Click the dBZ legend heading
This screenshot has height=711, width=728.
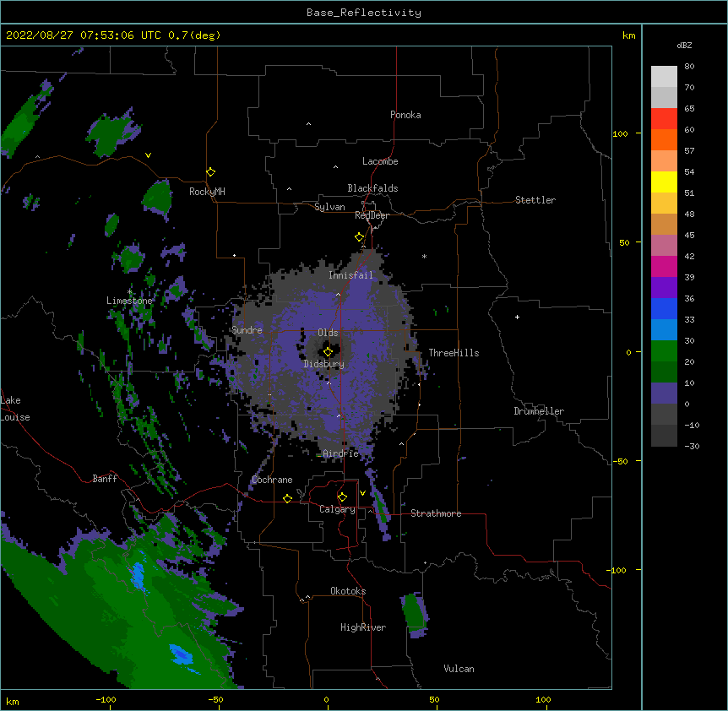684,46
